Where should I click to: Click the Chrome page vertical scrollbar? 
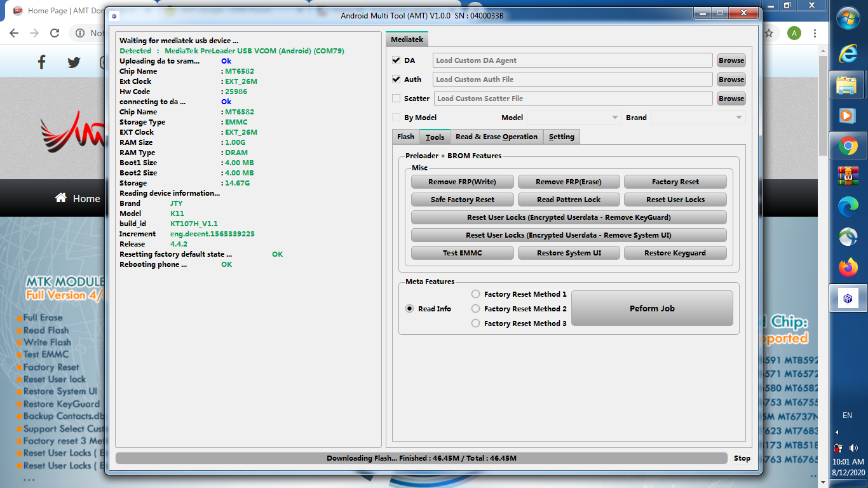click(x=823, y=105)
